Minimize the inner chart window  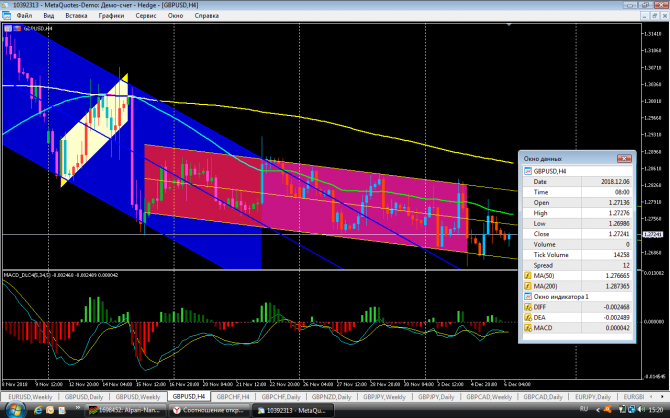click(x=644, y=16)
